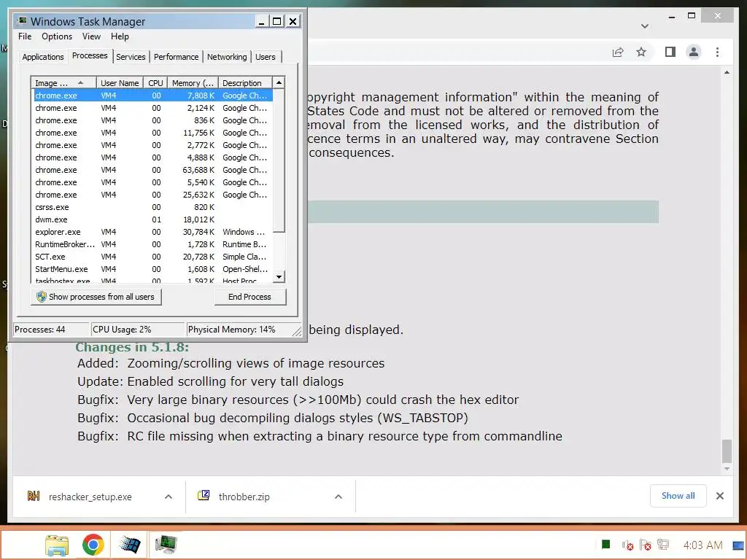Click the process list scrollbar thumb

coord(279,161)
